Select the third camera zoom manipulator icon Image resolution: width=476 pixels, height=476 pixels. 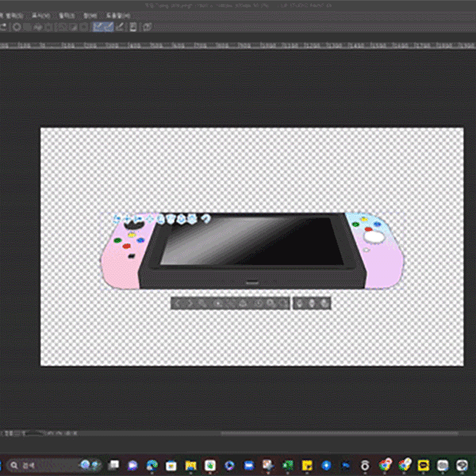tap(138, 219)
